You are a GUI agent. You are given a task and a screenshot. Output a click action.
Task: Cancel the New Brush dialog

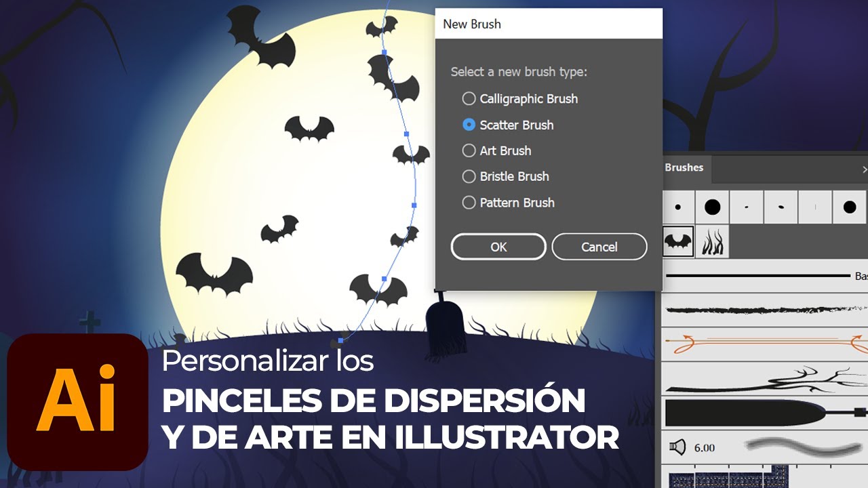point(599,247)
